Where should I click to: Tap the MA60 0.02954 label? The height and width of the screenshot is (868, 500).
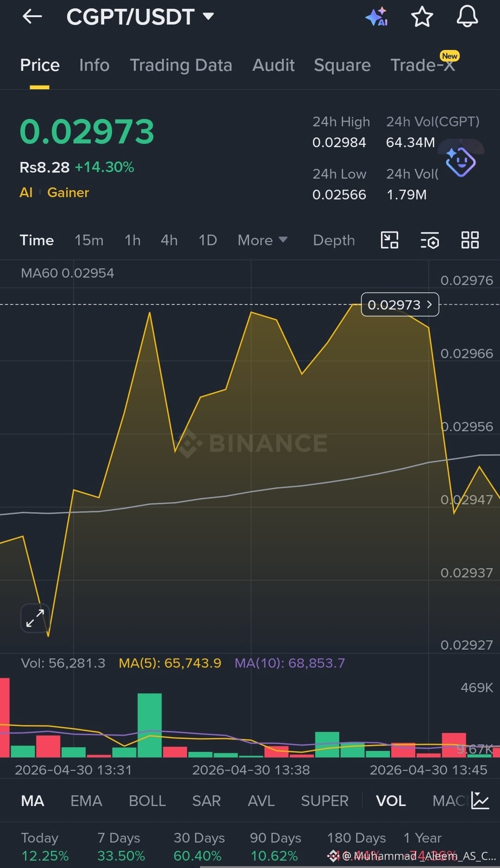coord(67,273)
